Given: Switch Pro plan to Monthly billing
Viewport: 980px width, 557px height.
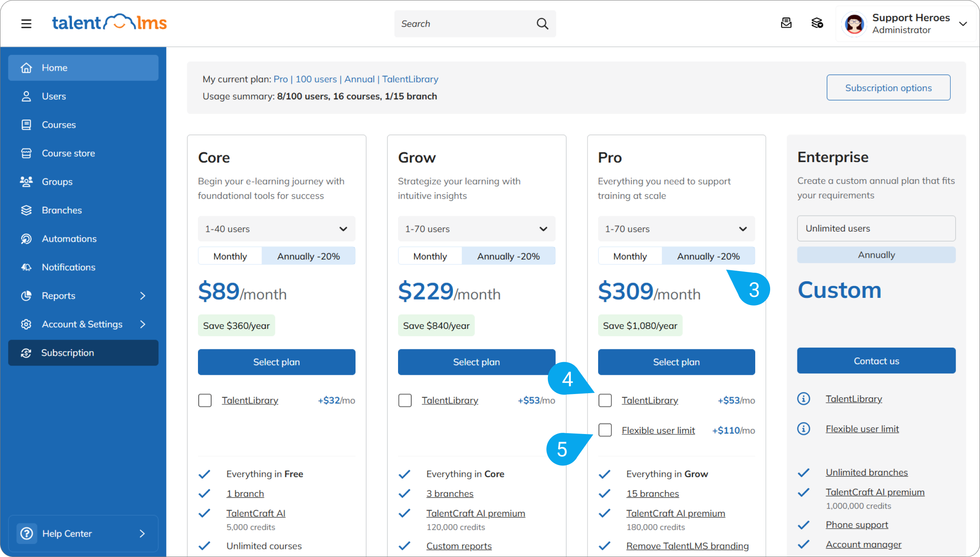Looking at the screenshot, I should [x=630, y=256].
